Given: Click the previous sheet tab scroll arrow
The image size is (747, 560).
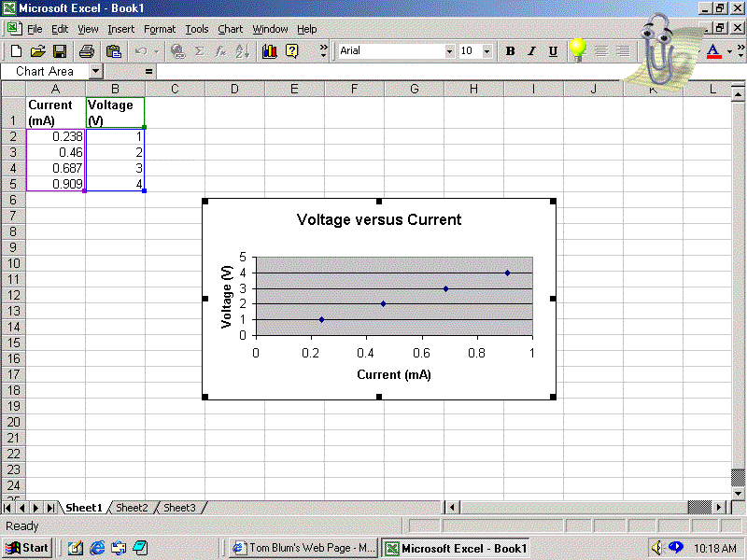Looking at the screenshot, I should 21,508.
